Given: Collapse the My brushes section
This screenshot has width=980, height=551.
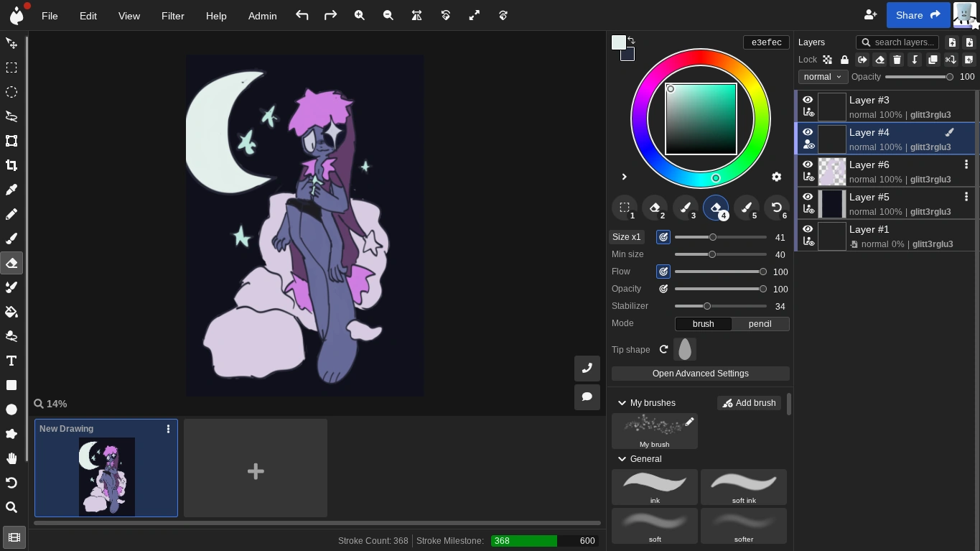Looking at the screenshot, I should (622, 403).
